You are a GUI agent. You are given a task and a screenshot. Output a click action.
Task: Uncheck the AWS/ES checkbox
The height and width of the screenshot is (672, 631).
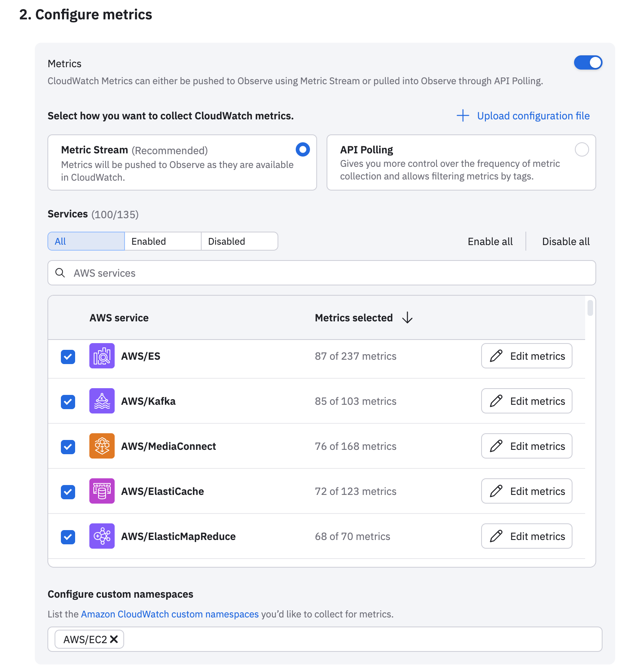(x=68, y=357)
